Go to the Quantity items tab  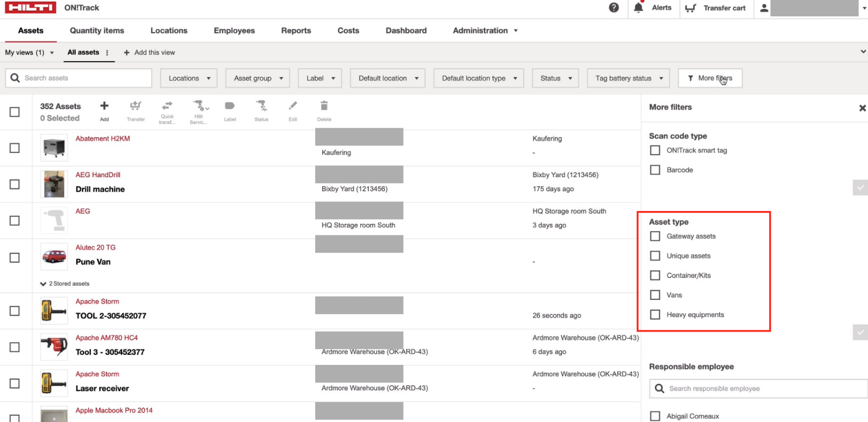coord(97,30)
